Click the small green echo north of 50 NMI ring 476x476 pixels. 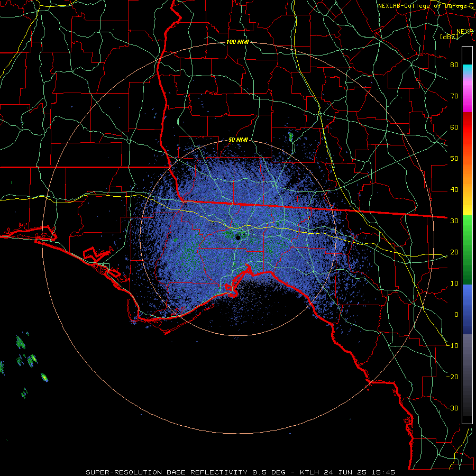[290, 137]
